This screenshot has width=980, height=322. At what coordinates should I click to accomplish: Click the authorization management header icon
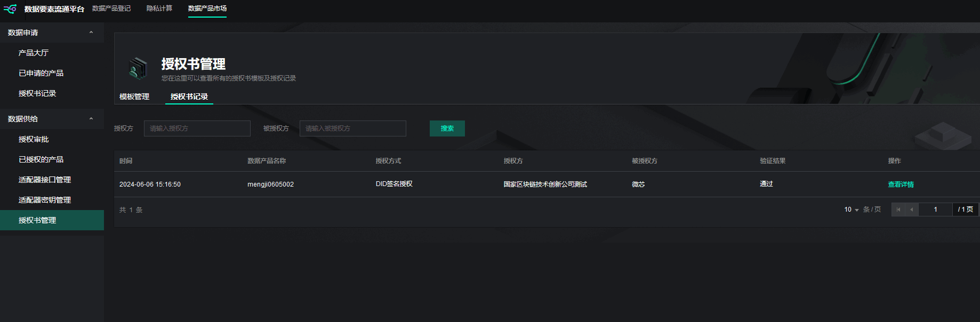tap(138, 69)
